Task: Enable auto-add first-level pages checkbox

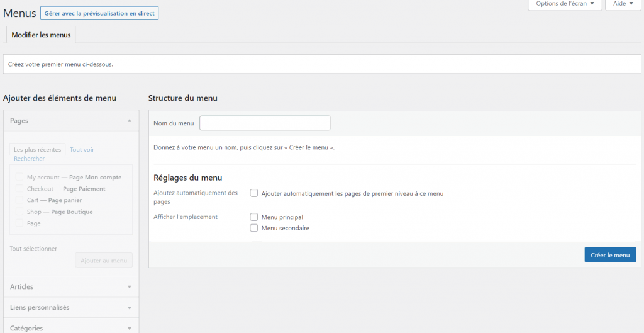Action: [x=254, y=193]
